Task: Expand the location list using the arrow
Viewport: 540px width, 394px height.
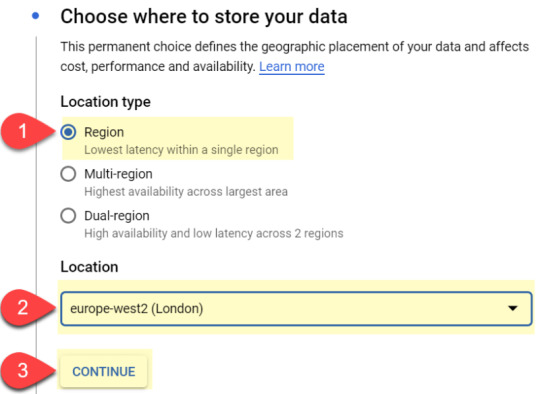Action: 513,308
